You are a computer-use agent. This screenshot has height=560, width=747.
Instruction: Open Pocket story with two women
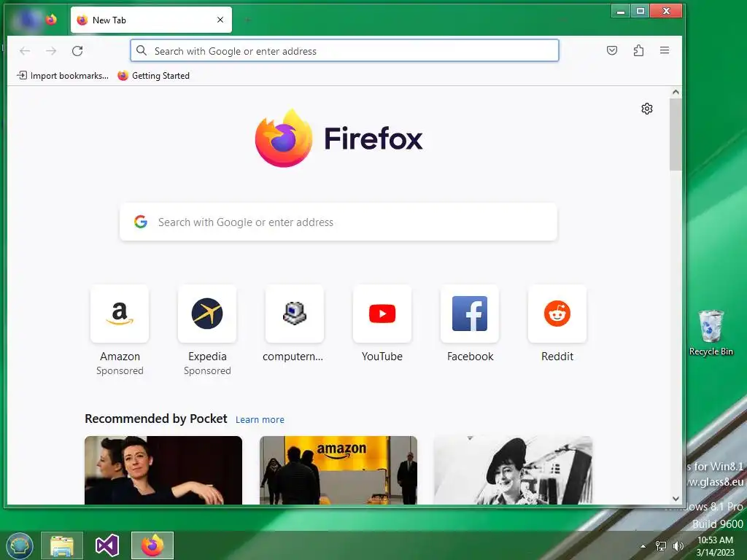163,470
